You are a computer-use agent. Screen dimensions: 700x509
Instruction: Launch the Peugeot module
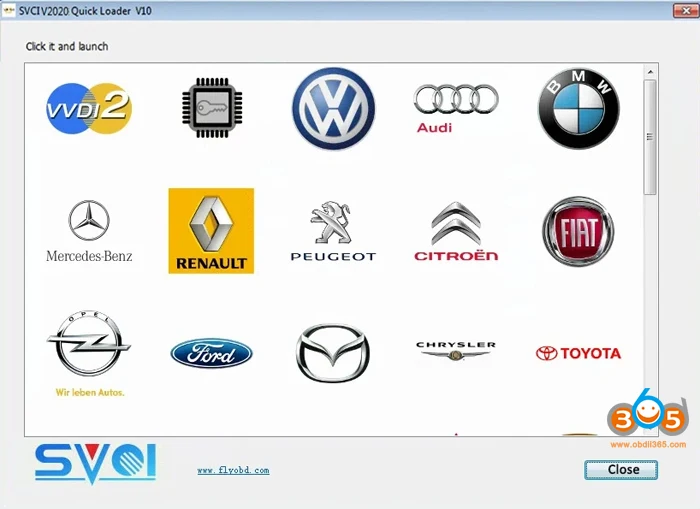[333, 231]
